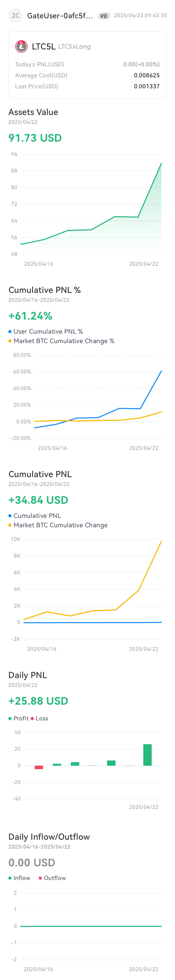Click the V0 VIP level badge
Screen dimensions: 175x980
(x=103, y=16)
